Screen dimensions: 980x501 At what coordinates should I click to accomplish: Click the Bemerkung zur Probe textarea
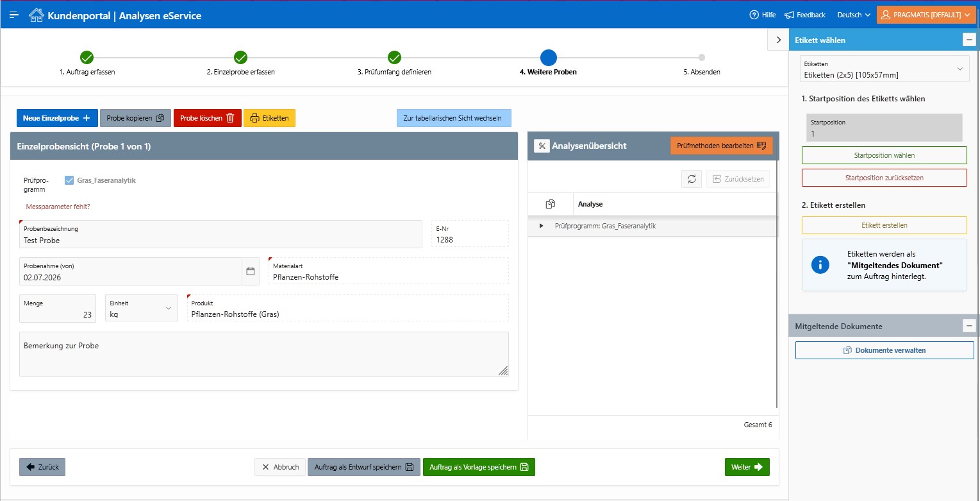pos(264,354)
